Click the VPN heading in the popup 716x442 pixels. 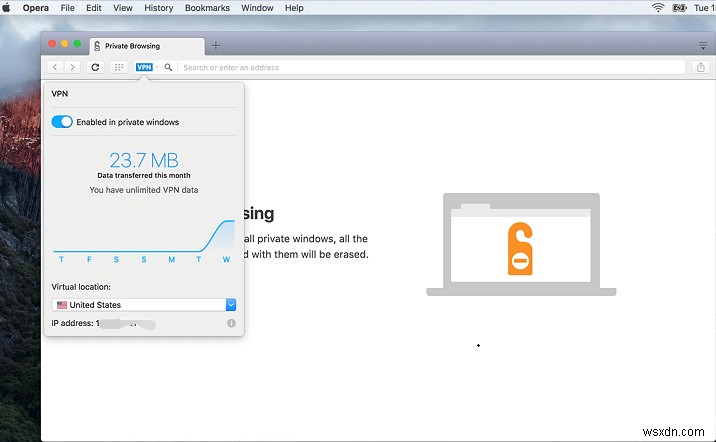click(60, 94)
